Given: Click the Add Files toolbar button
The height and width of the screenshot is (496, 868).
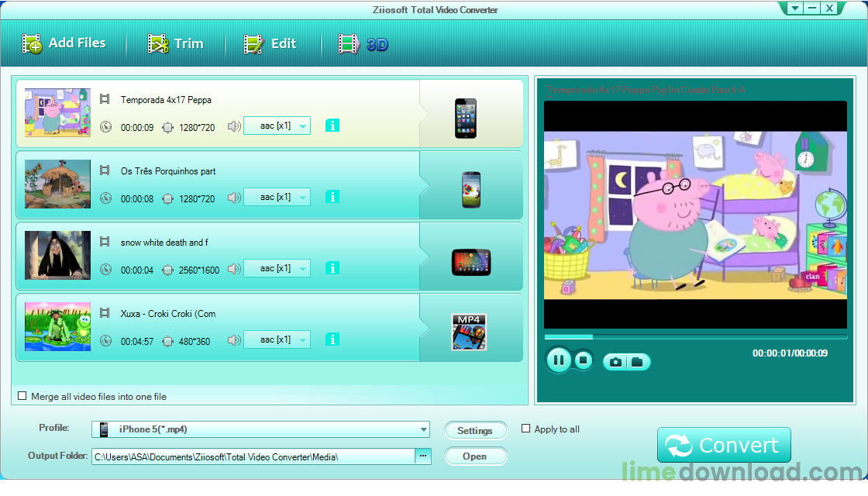Looking at the screenshot, I should click(x=64, y=43).
